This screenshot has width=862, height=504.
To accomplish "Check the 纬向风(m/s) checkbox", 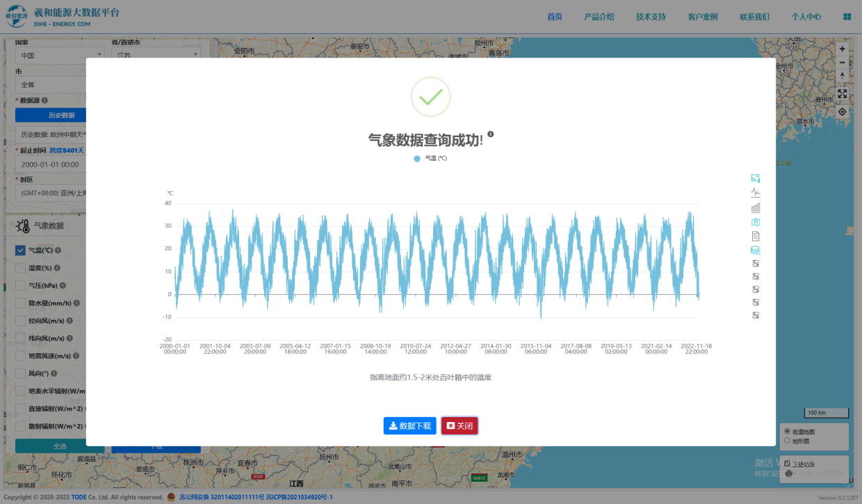I will (20, 338).
